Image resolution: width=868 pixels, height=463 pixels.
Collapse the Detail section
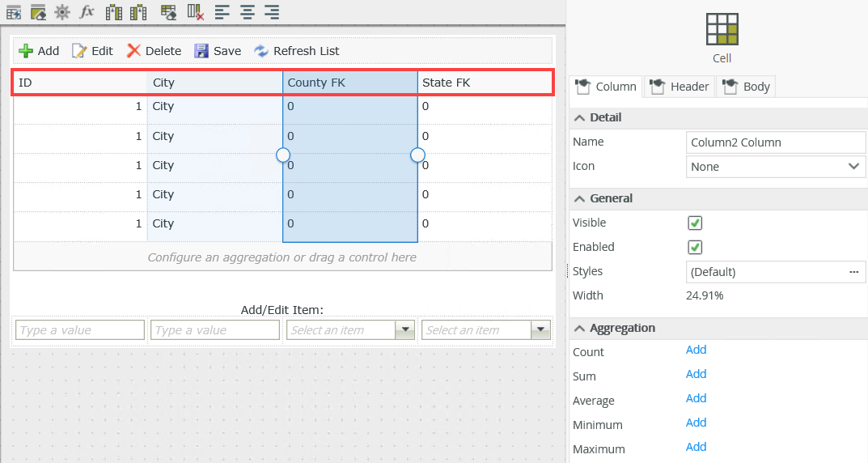pos(579,117)
